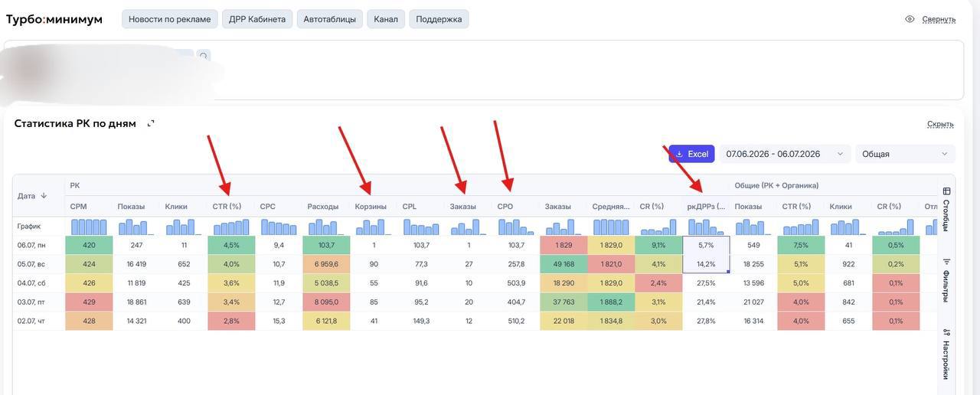Go to ДРР Кабинета
This screenshot has height=395, width=980.
(257, 19)
